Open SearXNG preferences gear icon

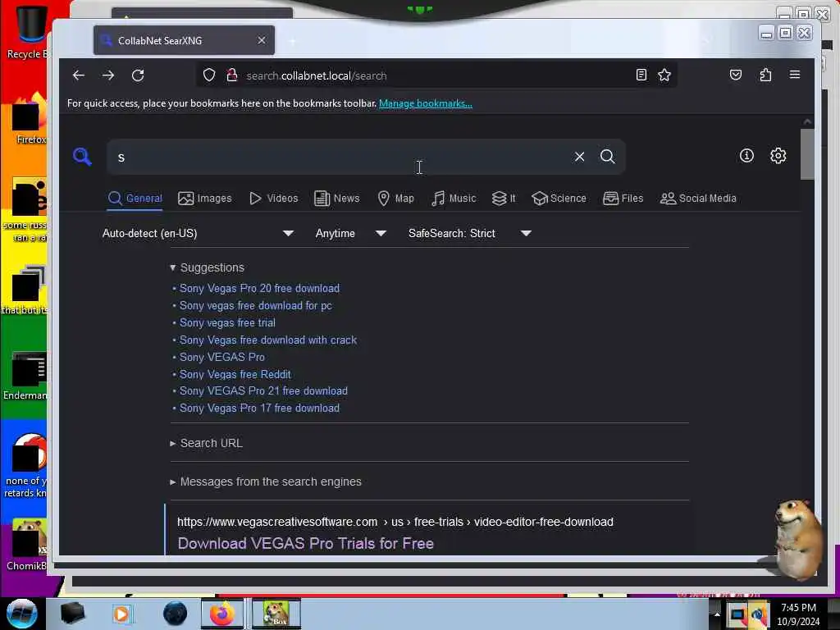778,156
